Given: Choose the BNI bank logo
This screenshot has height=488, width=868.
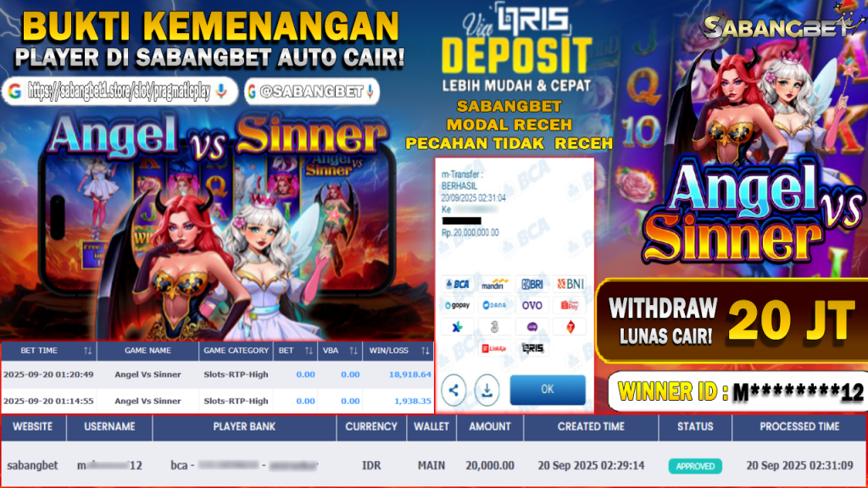Looking at the screenshot, I should tap(570, 285).
